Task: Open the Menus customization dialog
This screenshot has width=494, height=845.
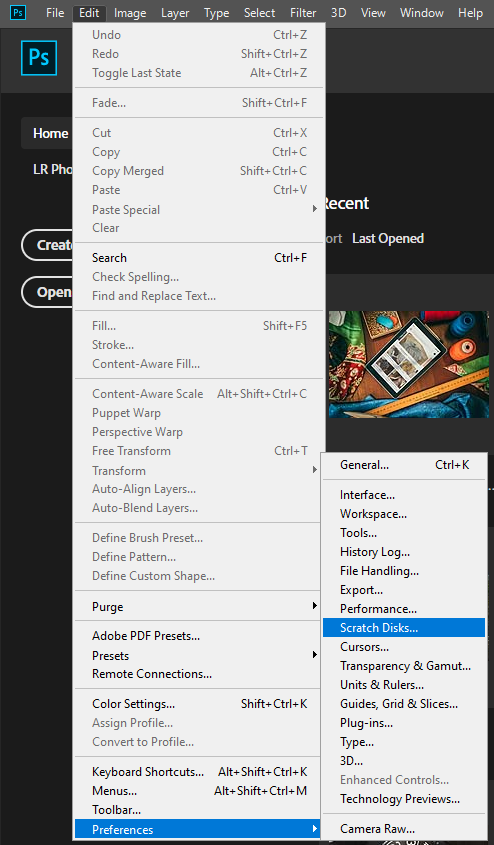Action: coord(199,791)
